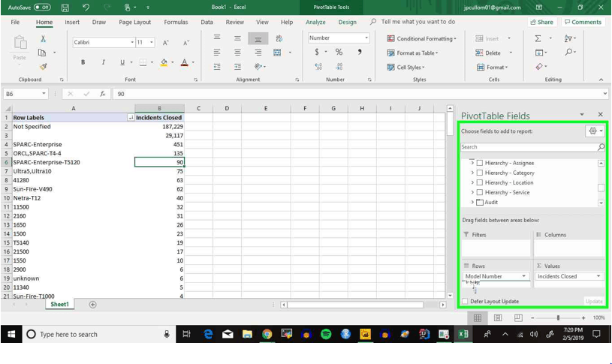Add a new sheet with plus icon

[x=92, y=305]
